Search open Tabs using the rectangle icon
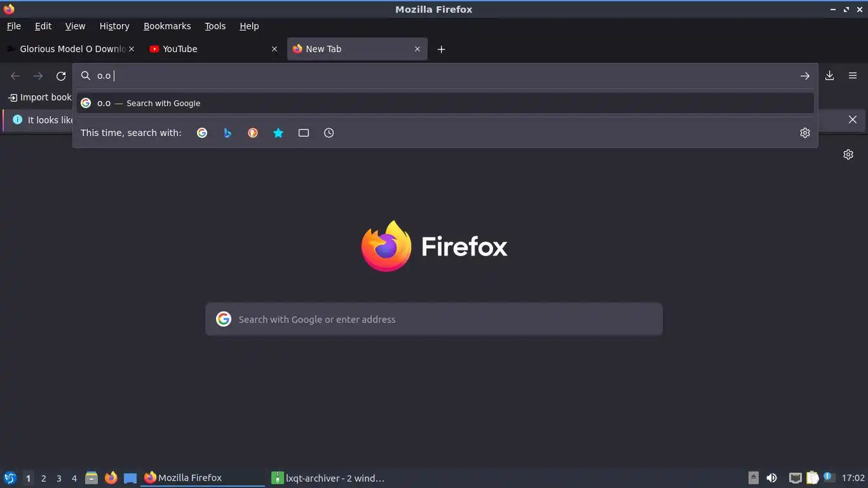This screenshot has height=488, width=868. click(x=304, y=133)
